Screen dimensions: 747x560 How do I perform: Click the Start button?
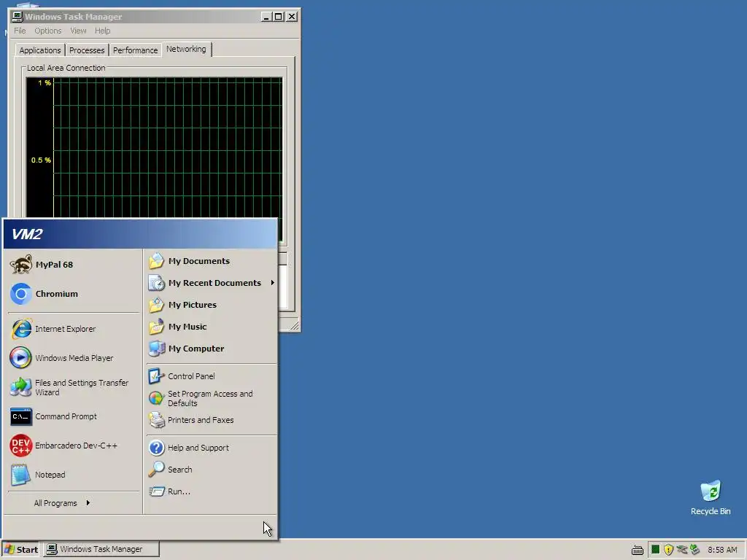coord(21,550)
